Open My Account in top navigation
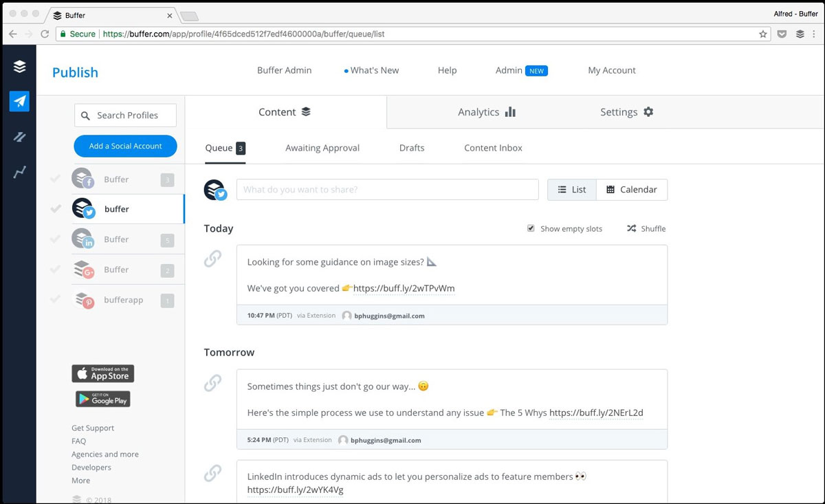Image resolution: width=825 pixels, height=504 pixels. (612, 70)
